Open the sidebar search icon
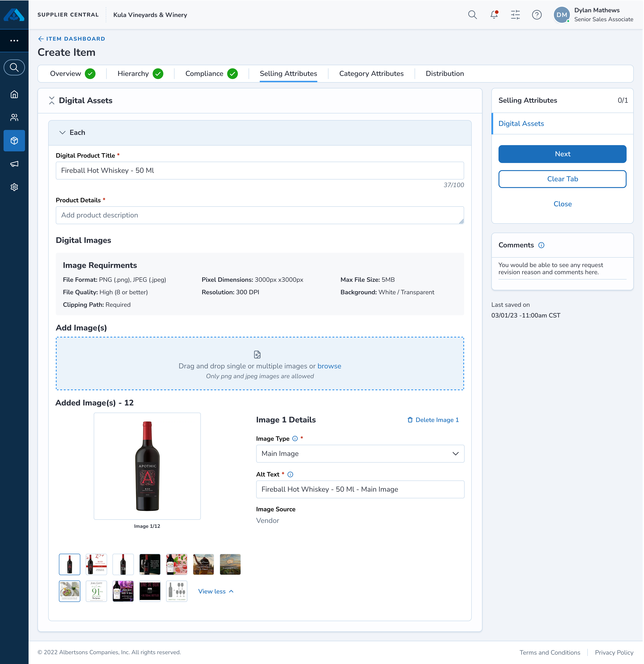 pos(14,67)
